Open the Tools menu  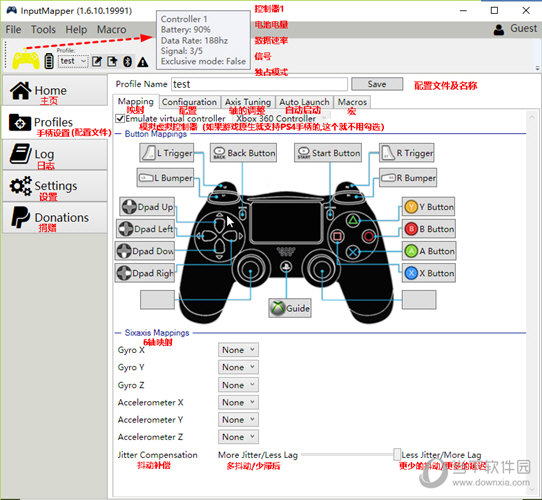click(x=43, y=30)
